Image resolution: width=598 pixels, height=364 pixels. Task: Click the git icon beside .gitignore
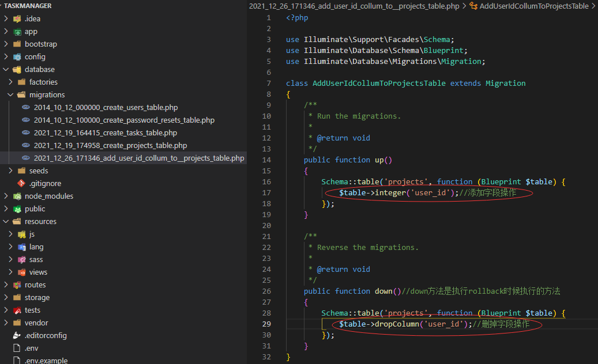[22, 183]
